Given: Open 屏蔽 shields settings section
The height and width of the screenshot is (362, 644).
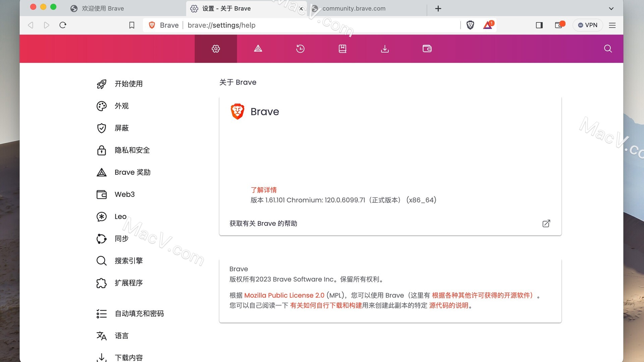Looking at the screenshot, I should pos(113,128).
